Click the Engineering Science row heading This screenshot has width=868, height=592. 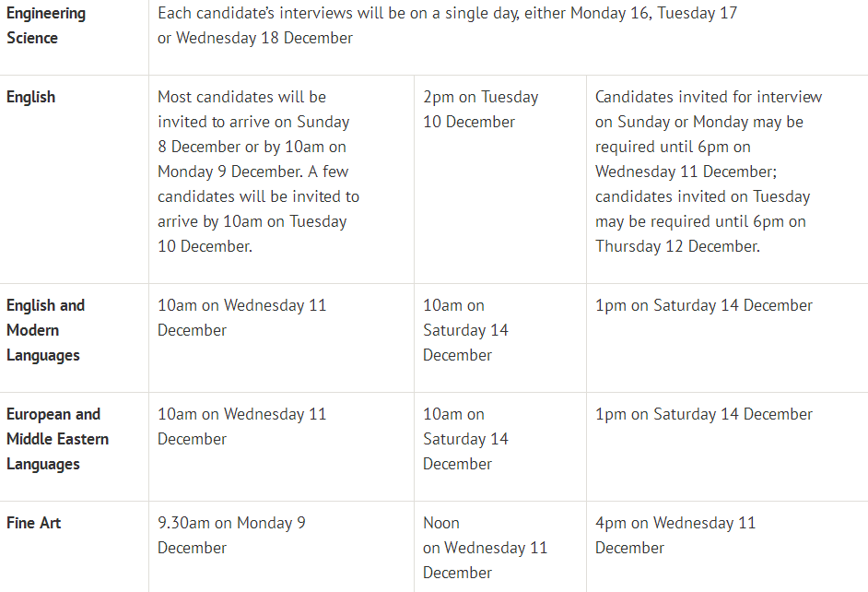pyautogui.click(x=45, y=26)
